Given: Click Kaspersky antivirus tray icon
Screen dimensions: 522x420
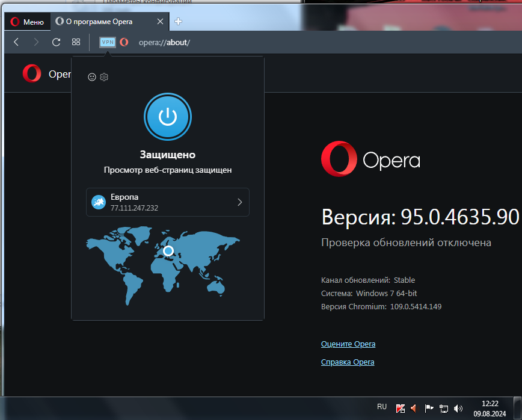Looking at the screenshot, I should point(400,408).
